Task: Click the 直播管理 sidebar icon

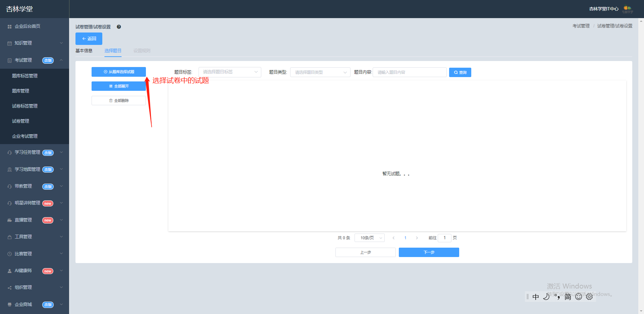Action: click(9, 220)
